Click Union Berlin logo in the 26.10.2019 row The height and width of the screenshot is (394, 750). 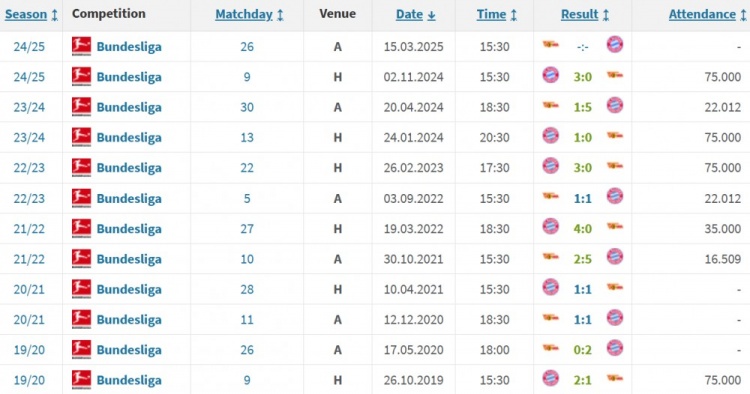(x=615, y=378)
